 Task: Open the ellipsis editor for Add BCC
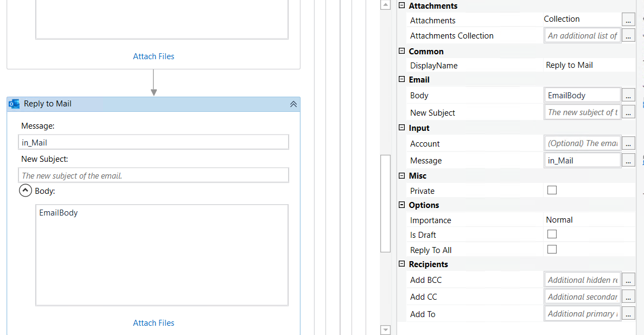628,280
